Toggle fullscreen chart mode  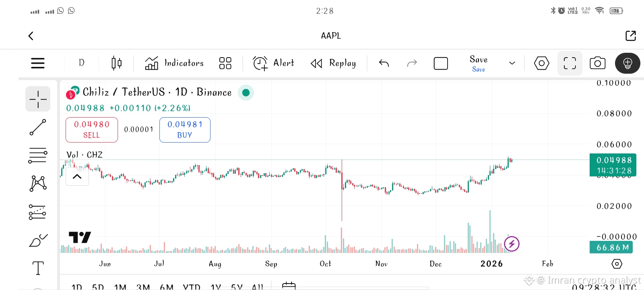(x=570, y=63)
